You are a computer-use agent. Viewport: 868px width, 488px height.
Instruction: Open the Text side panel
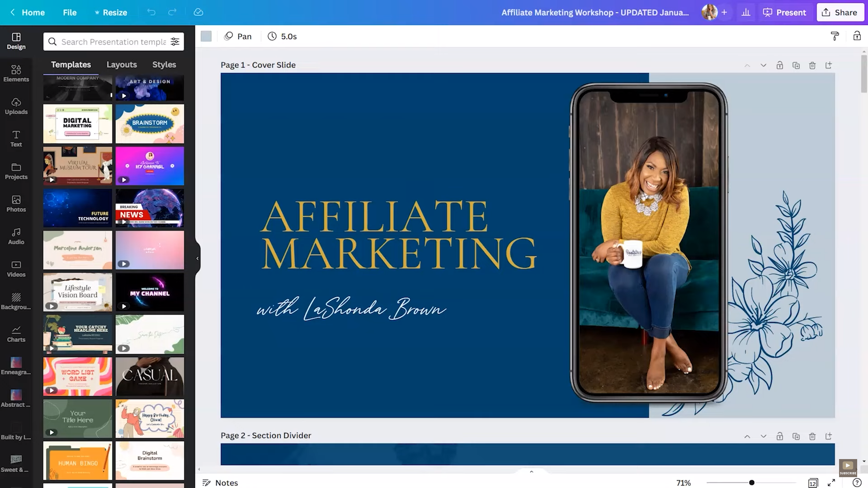click(16, 139)
